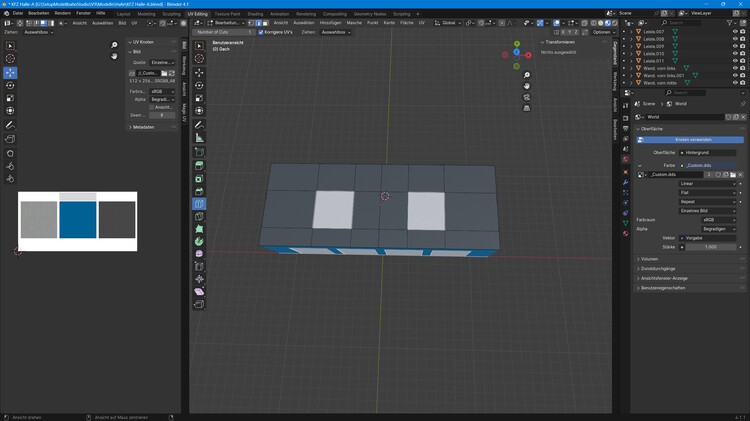Open the Repeat extension dropdown
This screenshot has width=750, height=421.
point(707,202)
